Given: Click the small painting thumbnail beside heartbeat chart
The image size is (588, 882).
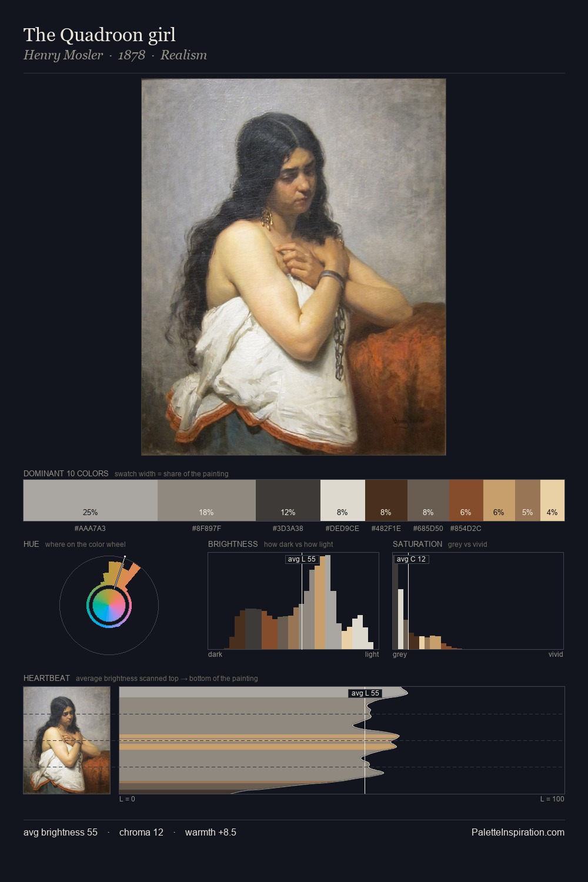Looking at the screenshot, I should coord(66,740).
